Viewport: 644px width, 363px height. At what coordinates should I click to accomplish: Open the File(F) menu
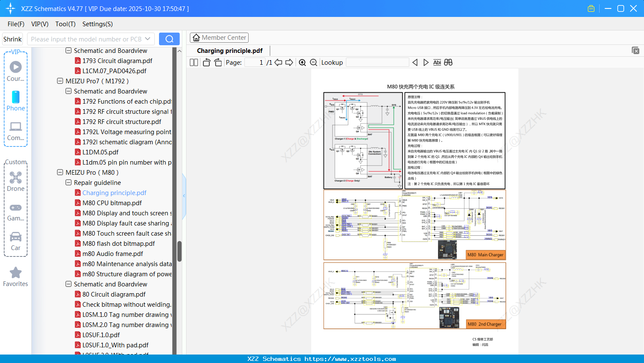click(16, 24)
